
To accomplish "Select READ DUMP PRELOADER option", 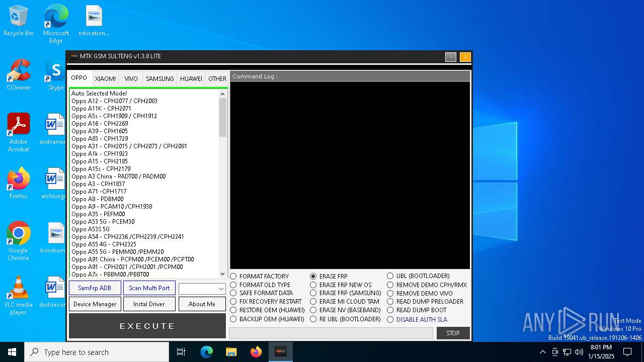I will point(426,302).
